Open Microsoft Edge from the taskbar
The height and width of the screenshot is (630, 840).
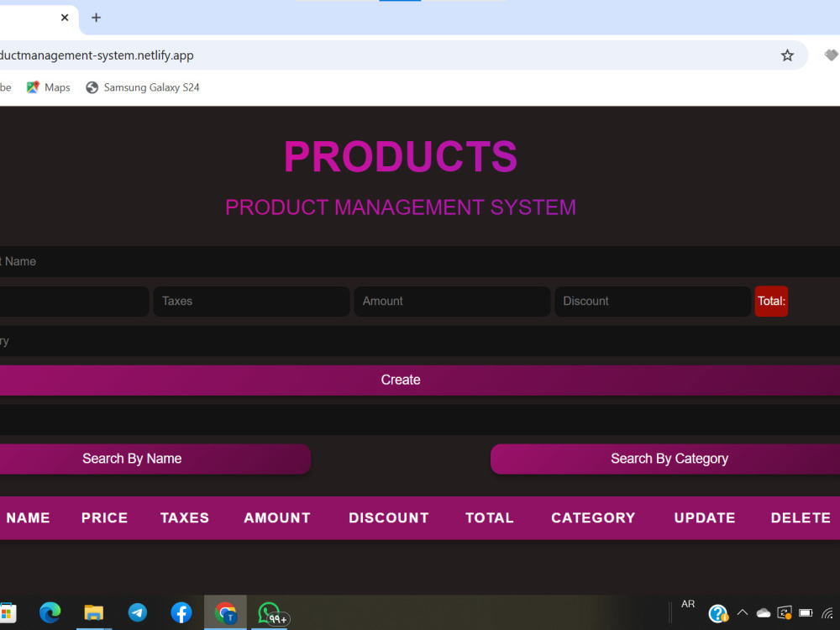[x=50, y=613]
